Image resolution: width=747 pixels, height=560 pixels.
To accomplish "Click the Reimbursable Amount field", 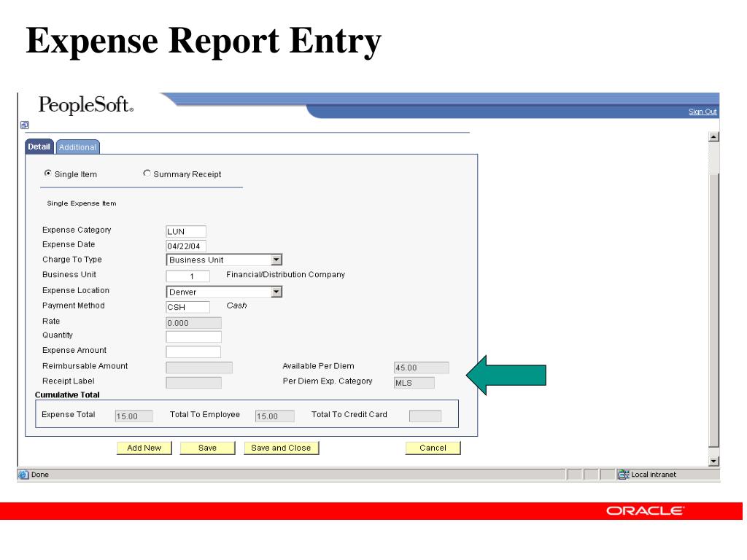I will click(x=199, y=367).
